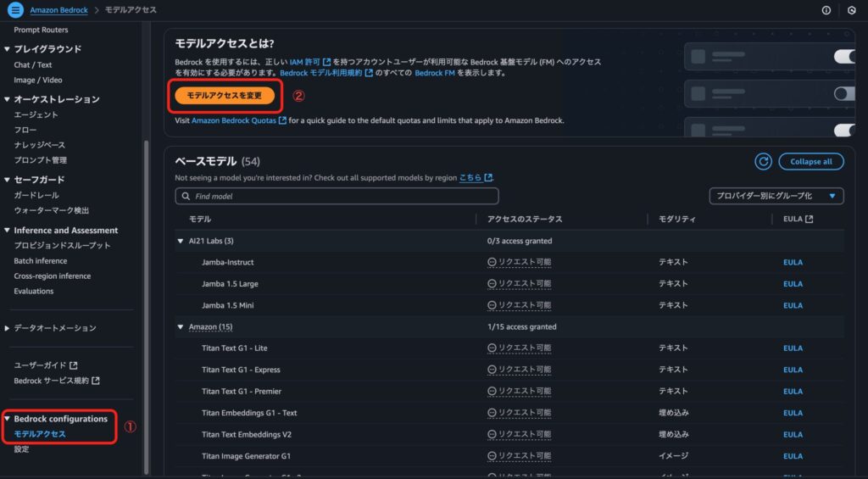Click リクエスト可能 status for Titan Text G1 - Premier
Viewport: 868px width, 479px height.
coord(520,391)
